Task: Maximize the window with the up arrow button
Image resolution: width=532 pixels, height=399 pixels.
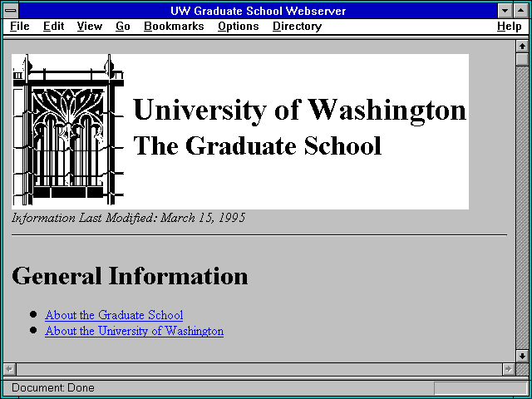Action: [x=521, y=11]
